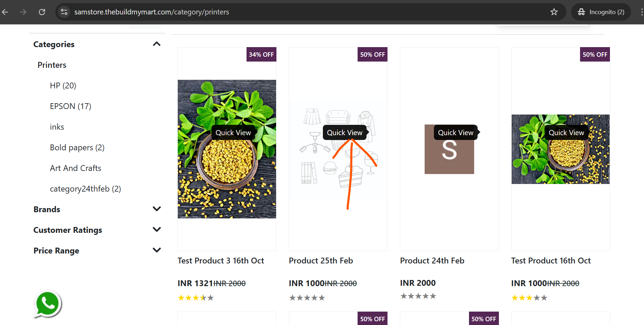
Task: Open the WhatsApp chat icon
Action: click(x=48, y=304)
